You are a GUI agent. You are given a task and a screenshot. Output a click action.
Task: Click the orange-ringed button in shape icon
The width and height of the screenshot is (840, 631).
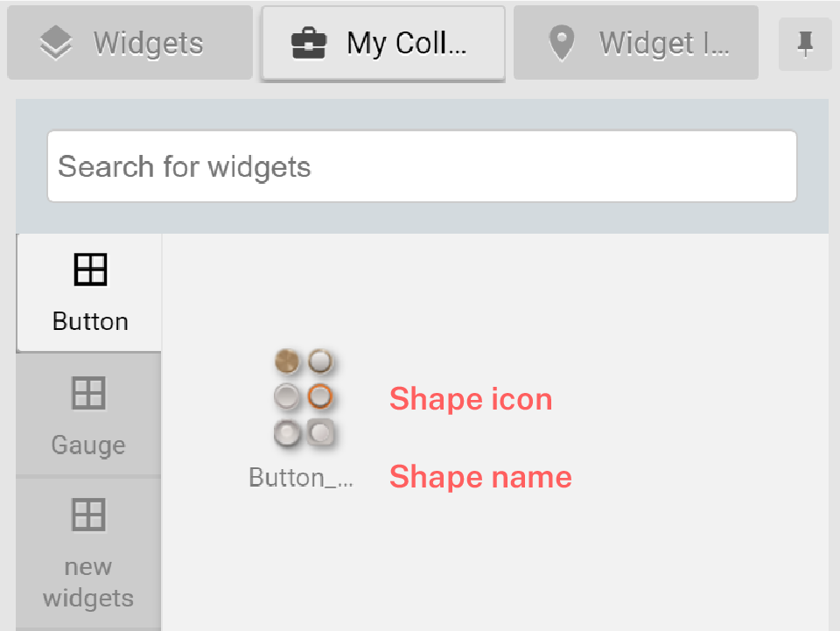pyautogui.click(x=319, y=396)
